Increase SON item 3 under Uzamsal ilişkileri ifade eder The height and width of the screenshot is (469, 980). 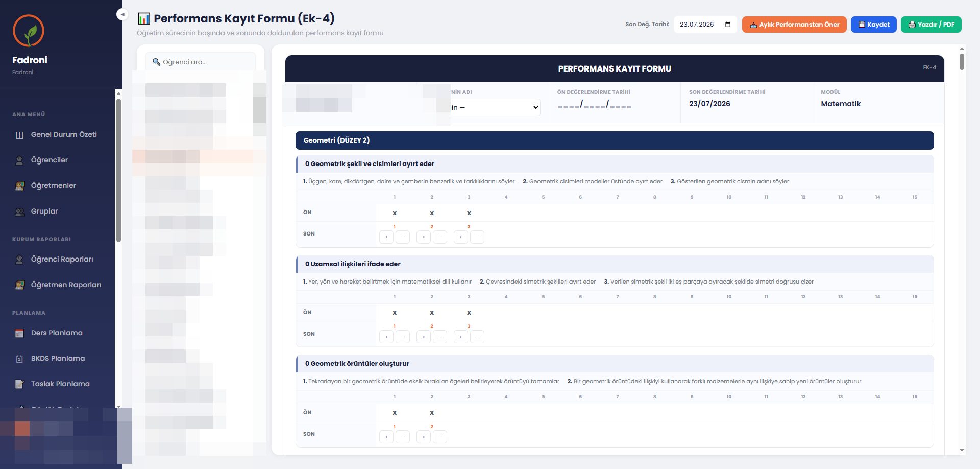click(461, 337)
